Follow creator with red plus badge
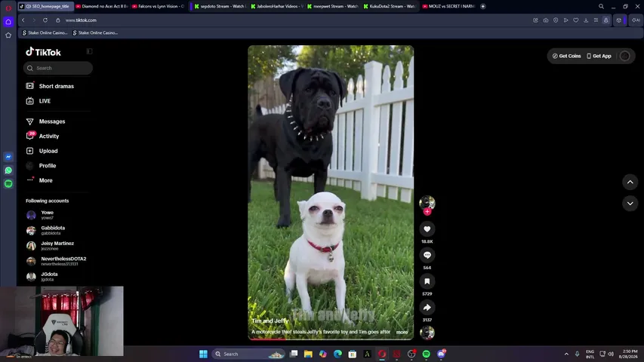644x362 pixels. tap(427, 212)
